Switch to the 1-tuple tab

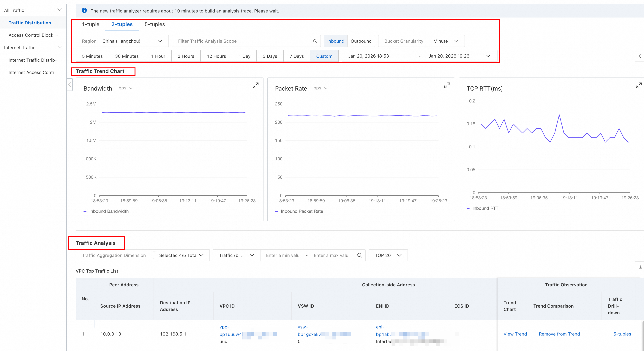91,24
